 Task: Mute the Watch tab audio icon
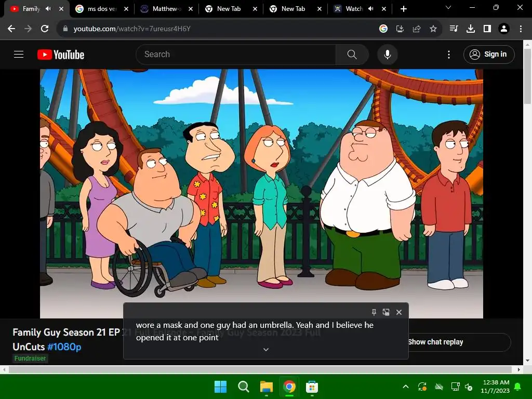click(371, 9)
